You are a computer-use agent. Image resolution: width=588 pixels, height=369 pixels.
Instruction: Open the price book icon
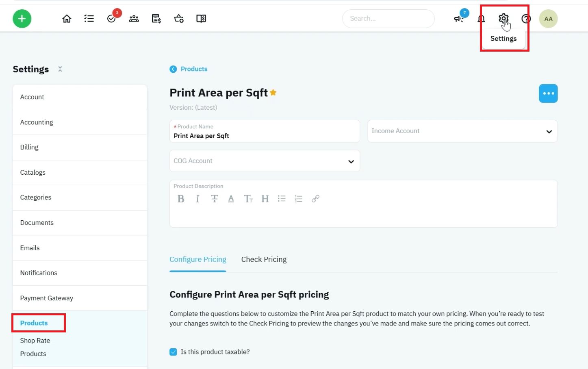tap(201, 19)
